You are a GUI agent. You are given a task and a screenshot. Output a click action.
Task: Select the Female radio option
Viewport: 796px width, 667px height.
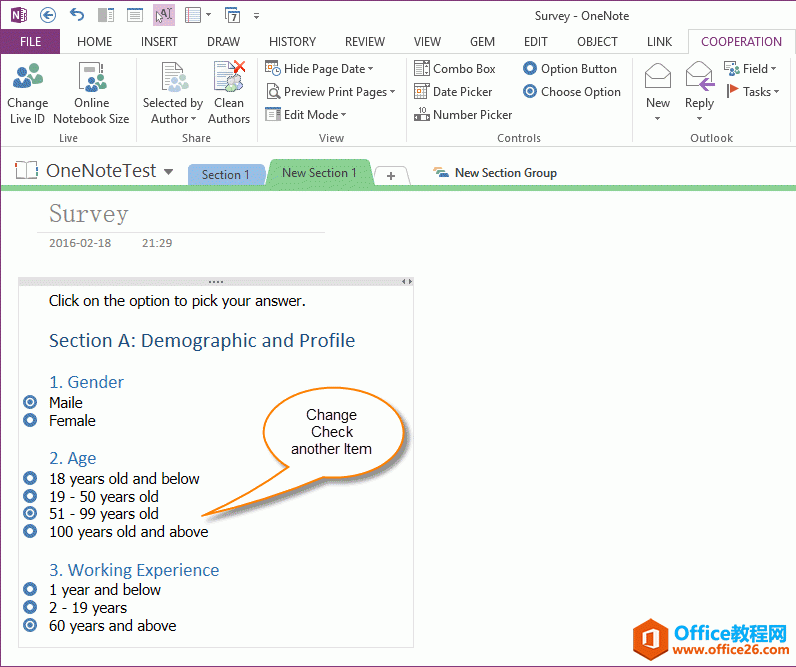(30, 420)
